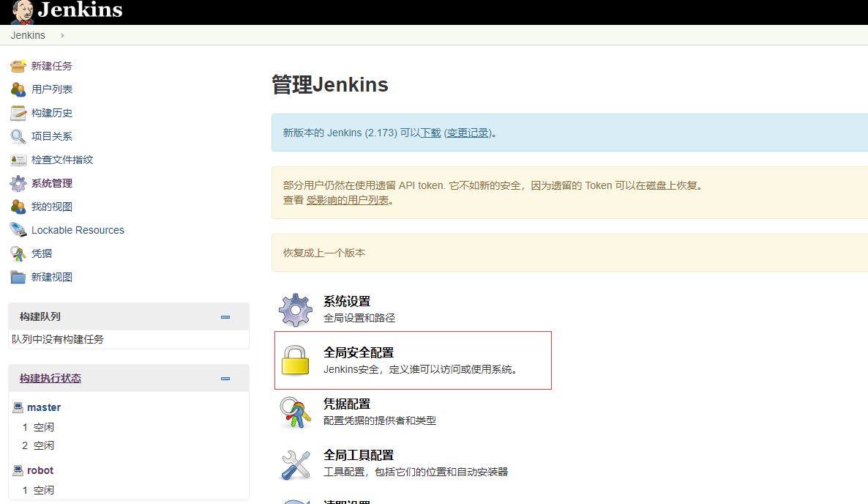
Task: Click the 下载 link for new version
Action: pos(430,133)
